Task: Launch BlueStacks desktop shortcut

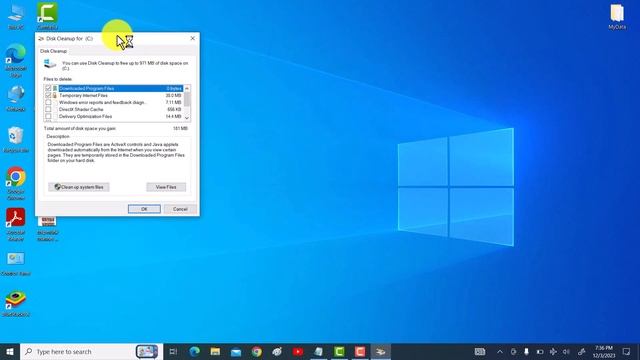Action: pos(16,304)
